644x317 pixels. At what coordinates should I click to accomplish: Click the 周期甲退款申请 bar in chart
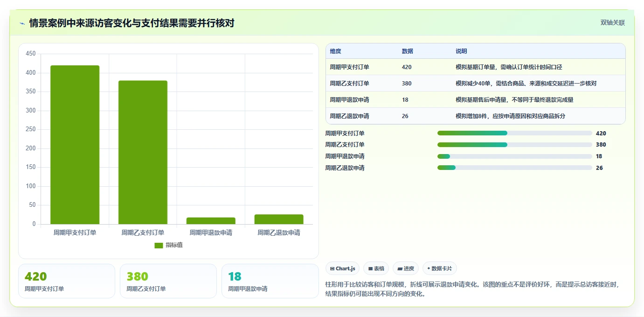tap(211, 221)
